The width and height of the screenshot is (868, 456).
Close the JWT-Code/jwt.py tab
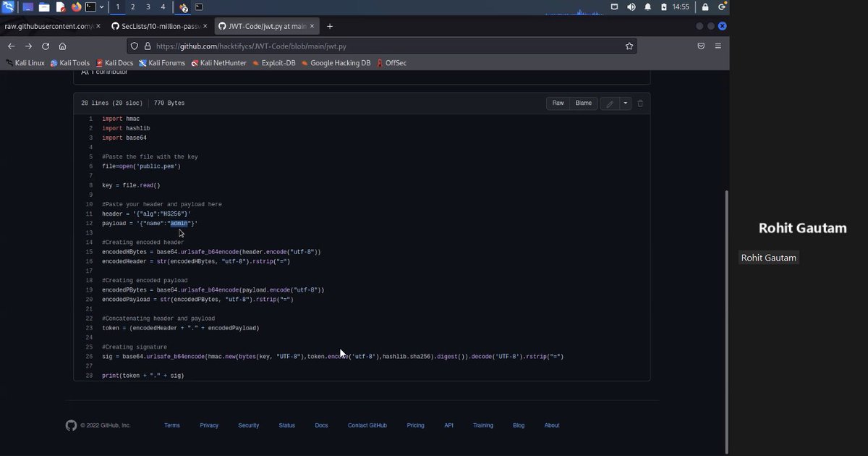[x=312, y=26]
